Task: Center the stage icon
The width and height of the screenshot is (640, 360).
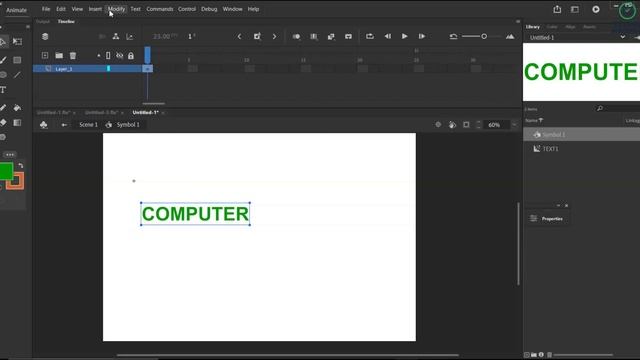Action: tap(438, 124)
